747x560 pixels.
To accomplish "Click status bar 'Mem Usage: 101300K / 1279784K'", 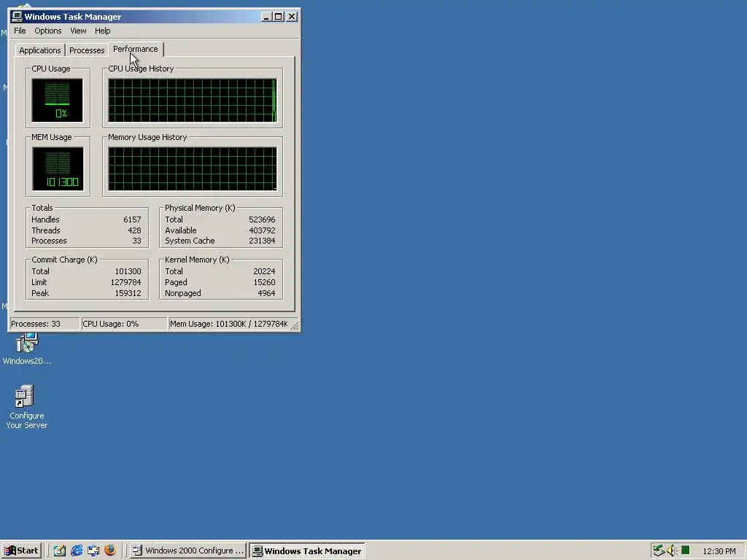I will [x=228, y=324].
